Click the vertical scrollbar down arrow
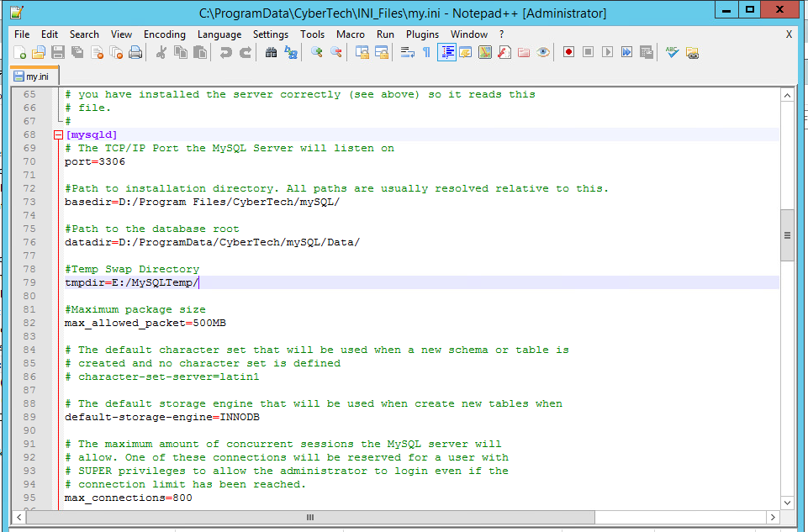Screen dimensions: 808x532 [x=787, y=503]
